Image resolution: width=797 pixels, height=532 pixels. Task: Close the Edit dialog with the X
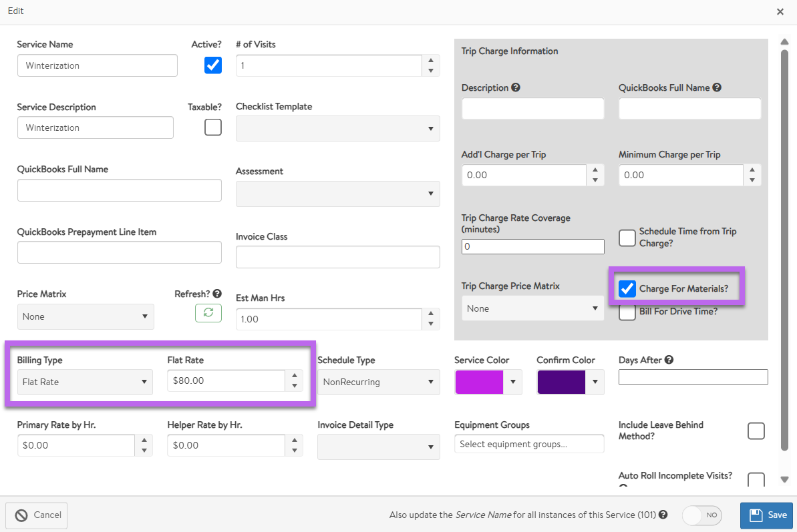tap(780, 11)
